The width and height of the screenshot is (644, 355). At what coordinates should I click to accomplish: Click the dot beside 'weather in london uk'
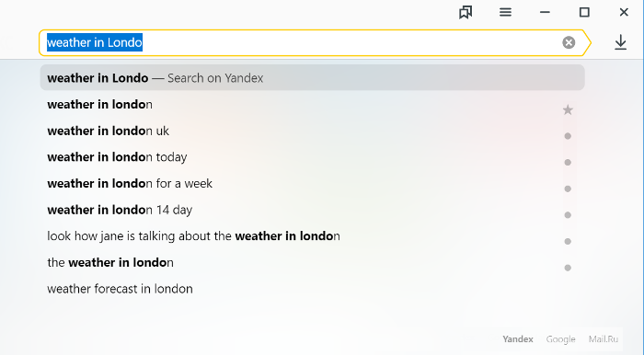click(568, 136)
